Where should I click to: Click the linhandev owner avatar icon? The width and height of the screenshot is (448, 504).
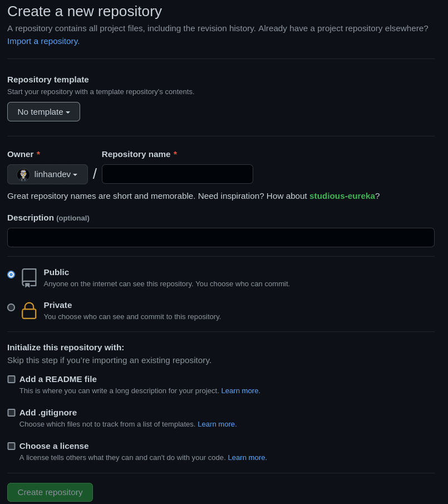pos(23,175)
